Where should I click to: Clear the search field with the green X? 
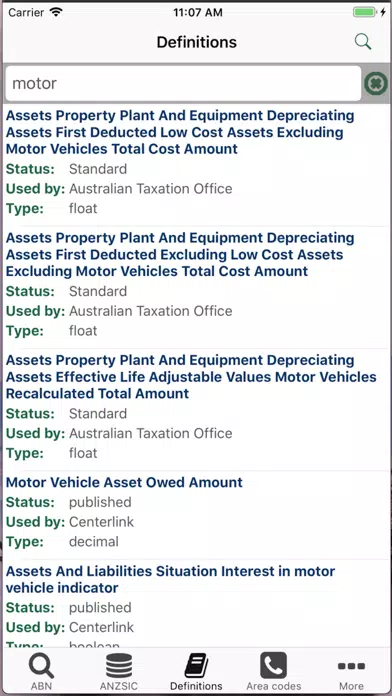click(x=376, y=83)
